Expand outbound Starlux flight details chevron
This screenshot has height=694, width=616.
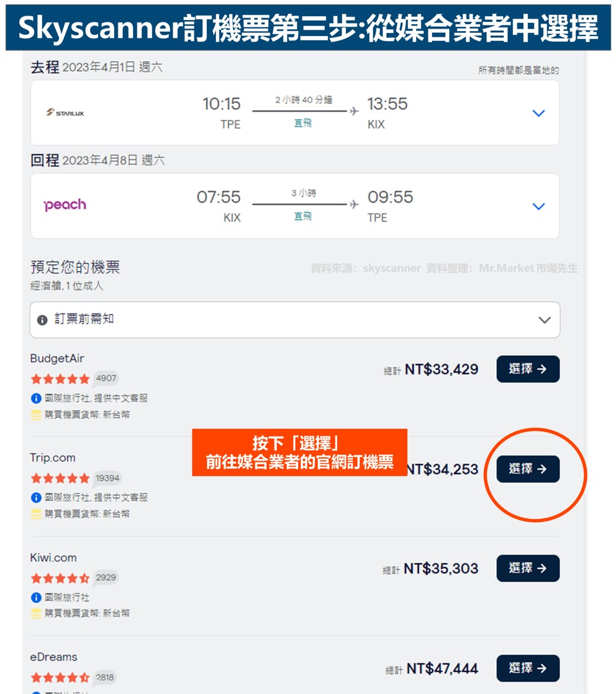coord(538,114)
